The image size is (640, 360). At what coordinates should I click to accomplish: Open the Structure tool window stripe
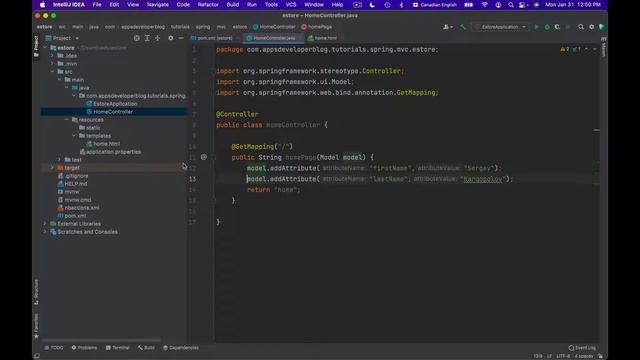tap(36, 292)
